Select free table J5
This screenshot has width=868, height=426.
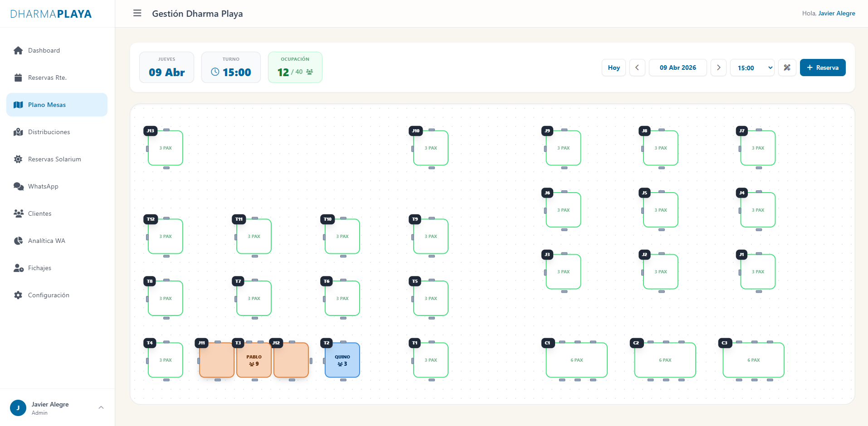661,210
